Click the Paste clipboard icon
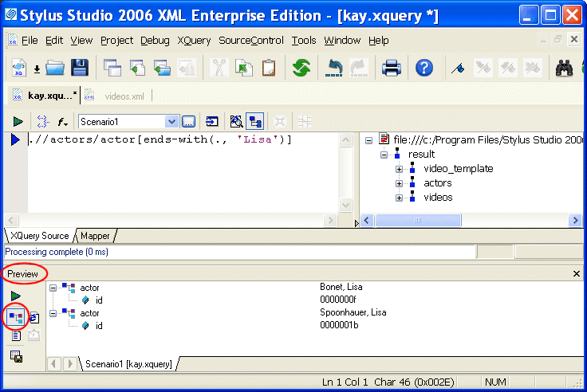 [x=269, y=68]
